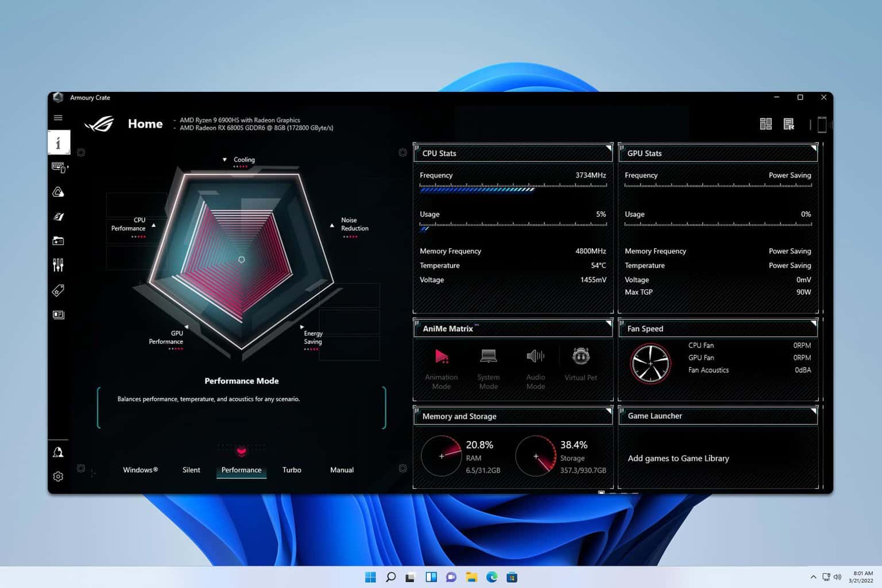Select the Home info sidebar icon
The height and width of the screenshot is (588, 882).
point(59,142)
